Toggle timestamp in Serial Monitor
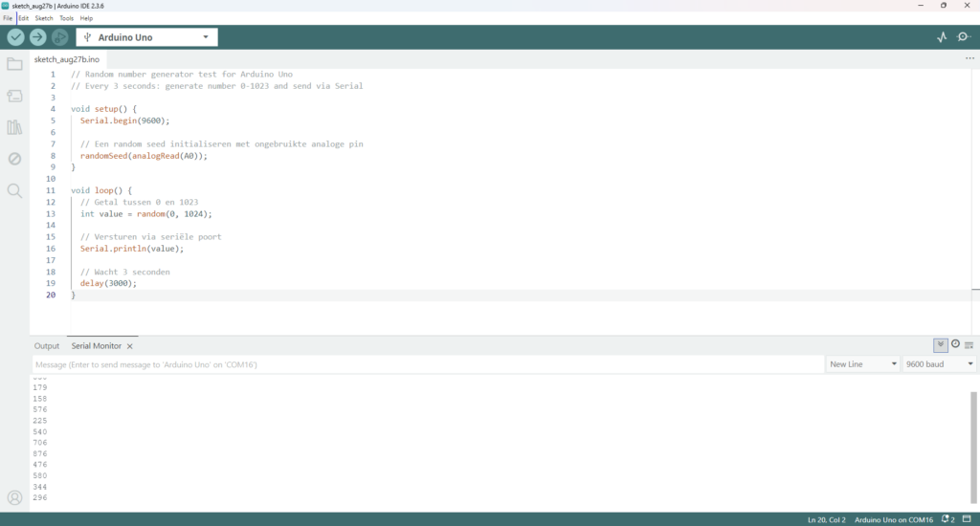 pos(955,344)
